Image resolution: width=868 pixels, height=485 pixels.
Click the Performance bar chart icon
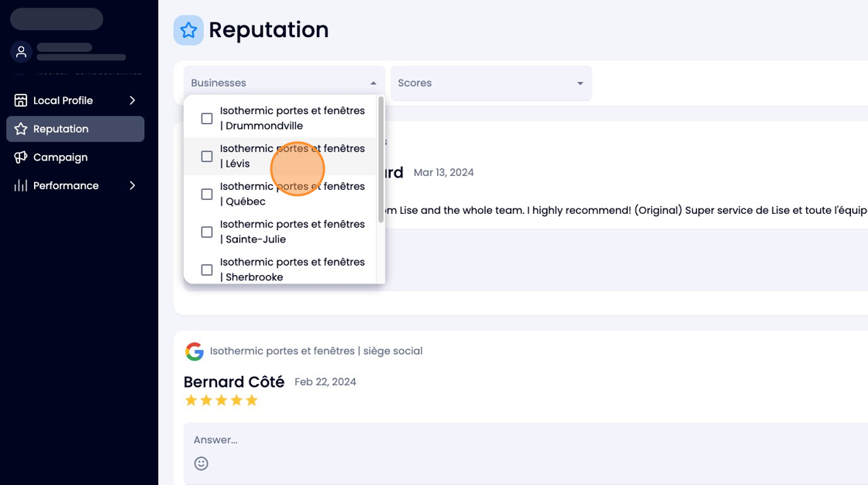pyautogui.click(x=20, y=185)
